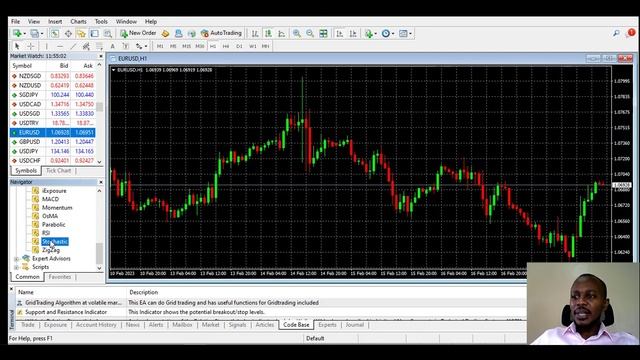Select the Horizontal Line drawing tool
Screen dimensions: 640x360
60,46
